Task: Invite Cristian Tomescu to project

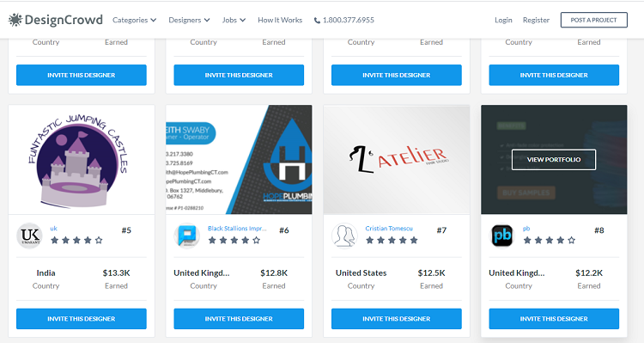Action: tap(397, 319)
